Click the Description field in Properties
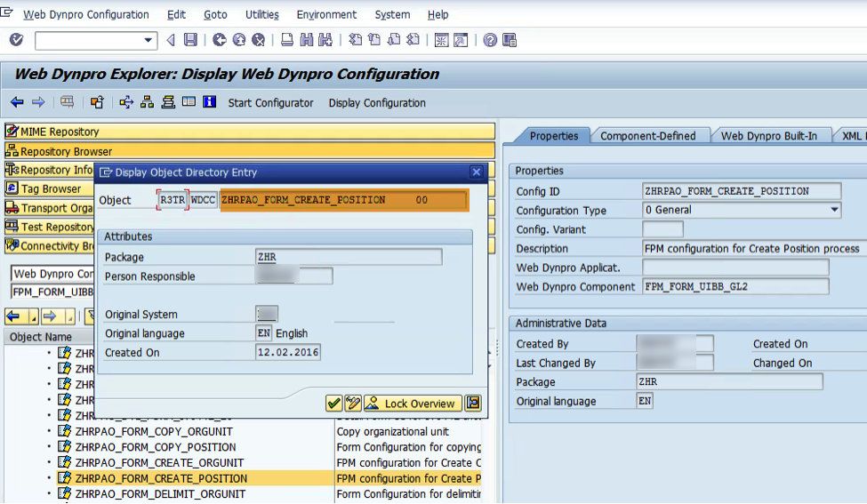Viewport: 867px width, 504px height. (754, 249)
